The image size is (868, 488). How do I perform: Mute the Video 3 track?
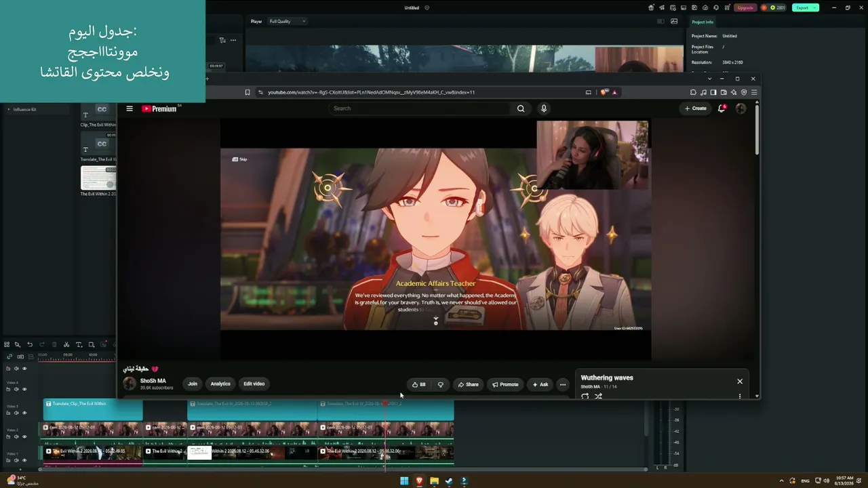pyautogui.click(x=16, y=413)
